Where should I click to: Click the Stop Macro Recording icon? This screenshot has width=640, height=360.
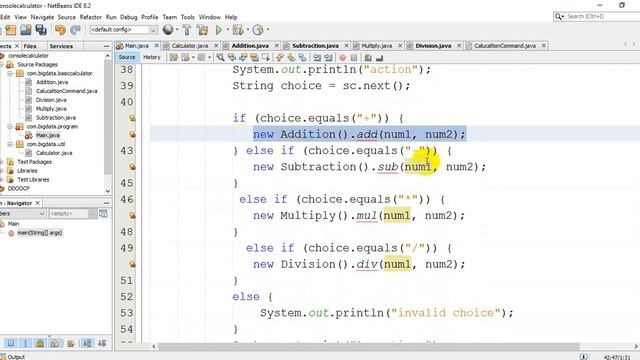(354, 58)
